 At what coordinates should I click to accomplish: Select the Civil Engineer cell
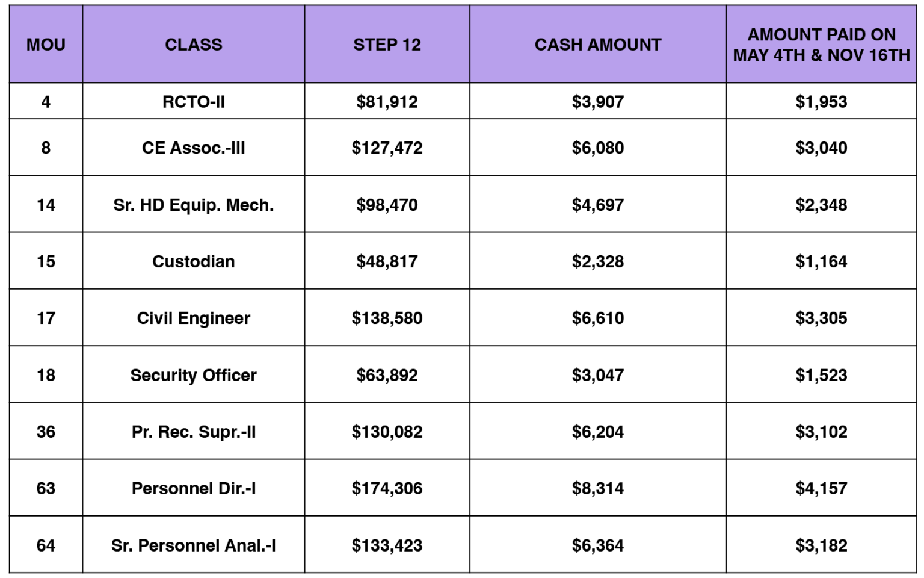click(193, 318)
